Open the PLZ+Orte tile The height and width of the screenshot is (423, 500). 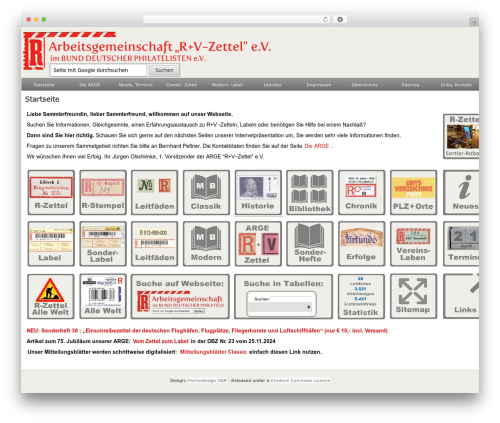(413, 192)
